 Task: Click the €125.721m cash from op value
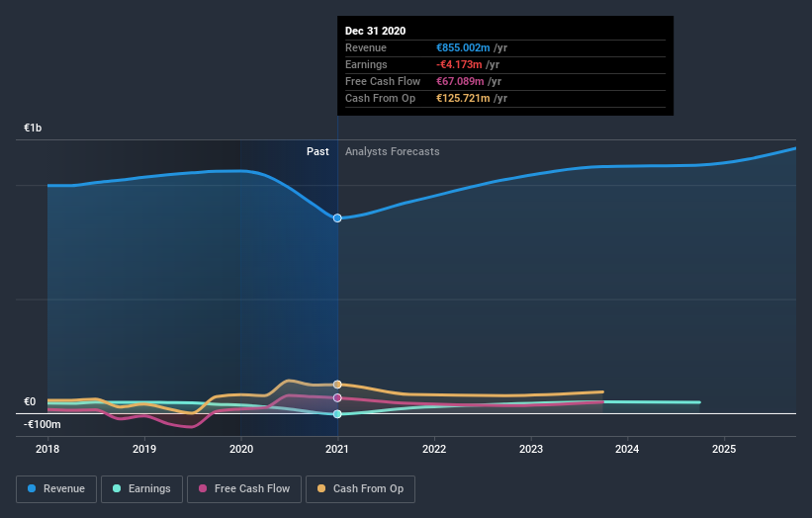tap(463, 98)
